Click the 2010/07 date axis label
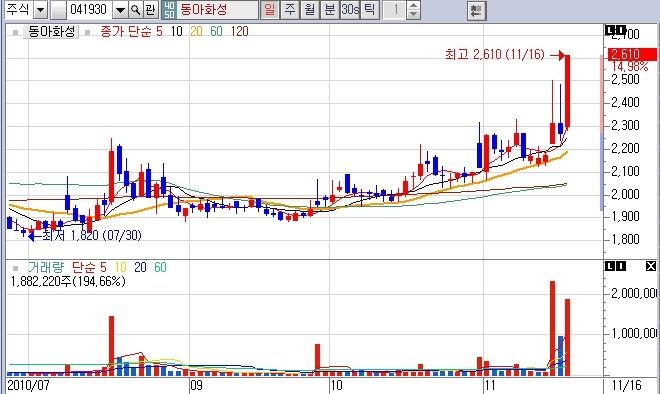 coord(28,385)
